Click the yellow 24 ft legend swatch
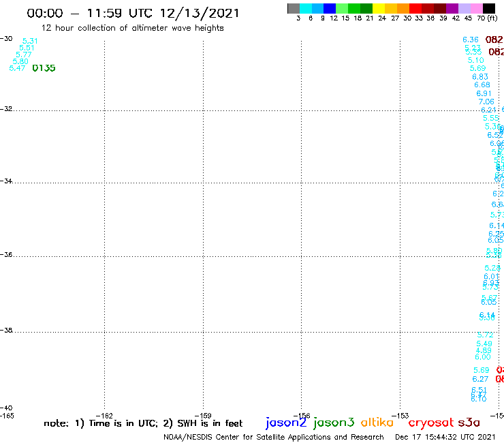This screenshot has width=504, height=443. tap(379, 8)
